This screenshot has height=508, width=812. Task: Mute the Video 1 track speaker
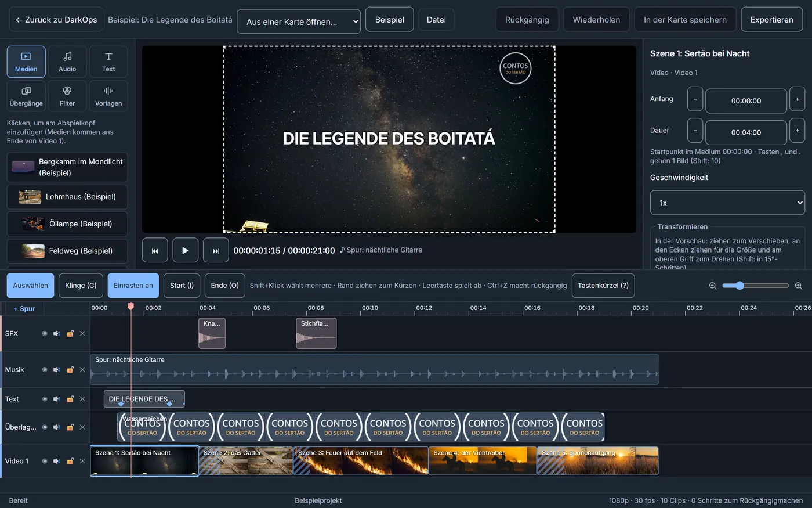[57, 461]
